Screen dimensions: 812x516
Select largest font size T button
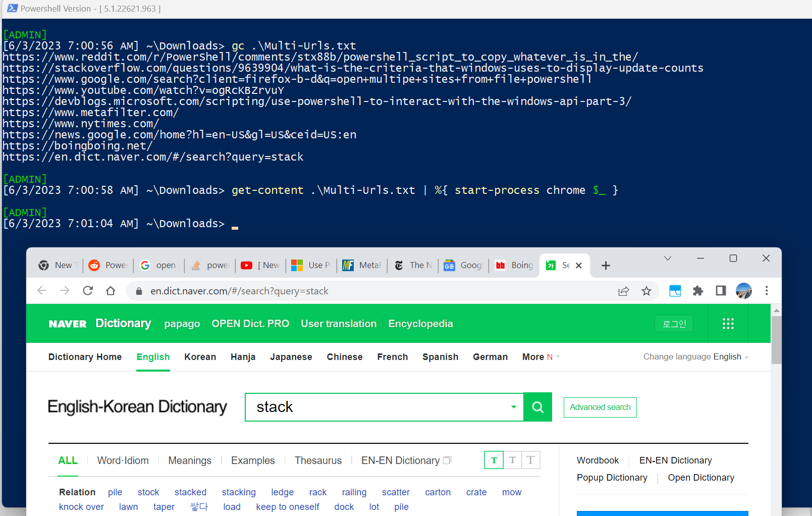point(531,460)
